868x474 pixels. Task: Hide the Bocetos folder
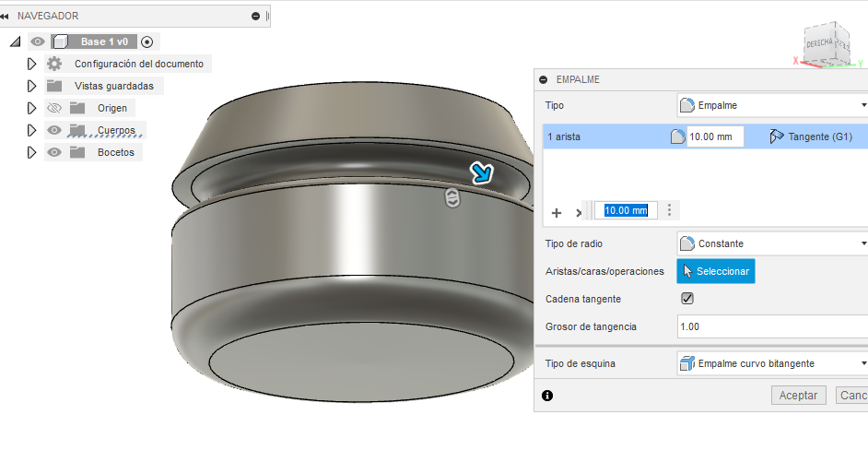click(54, 152)
